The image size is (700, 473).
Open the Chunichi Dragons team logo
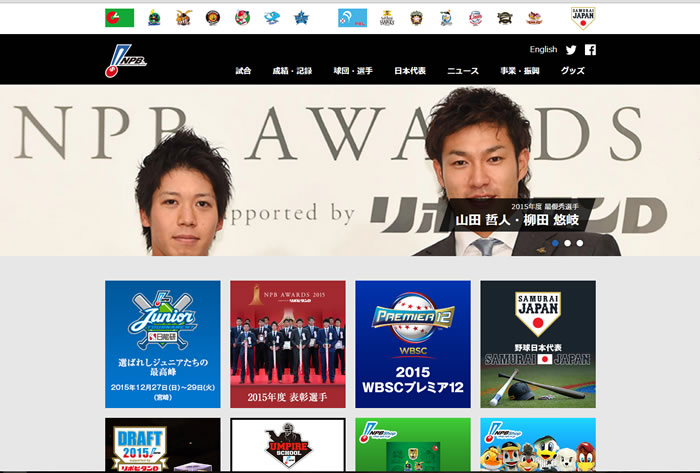(271, 18)
